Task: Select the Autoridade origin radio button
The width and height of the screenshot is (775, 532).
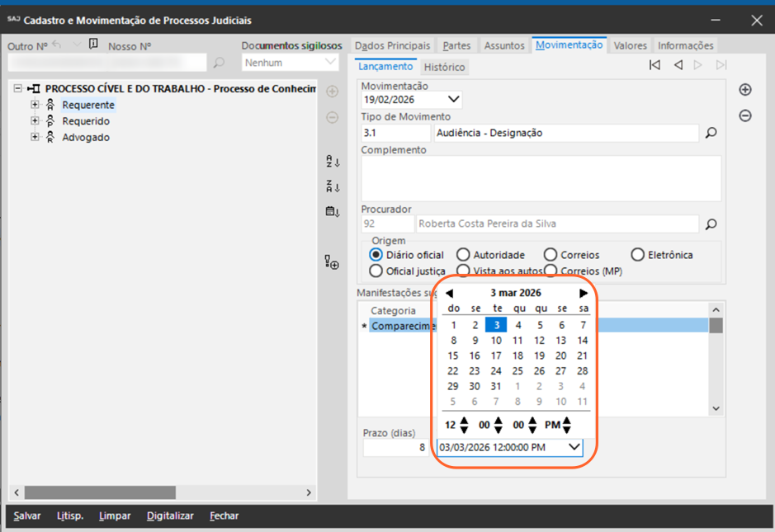Action: click(464, 255)
